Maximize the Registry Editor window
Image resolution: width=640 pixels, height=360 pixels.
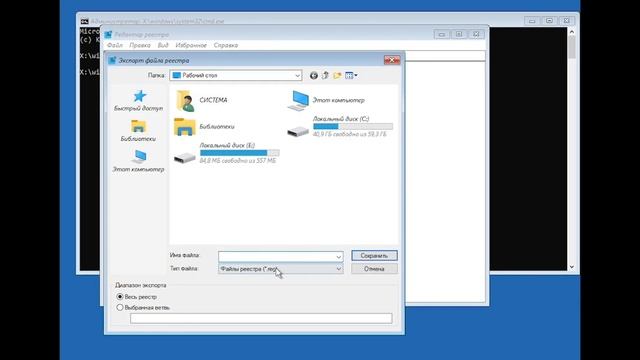(459, 34)
